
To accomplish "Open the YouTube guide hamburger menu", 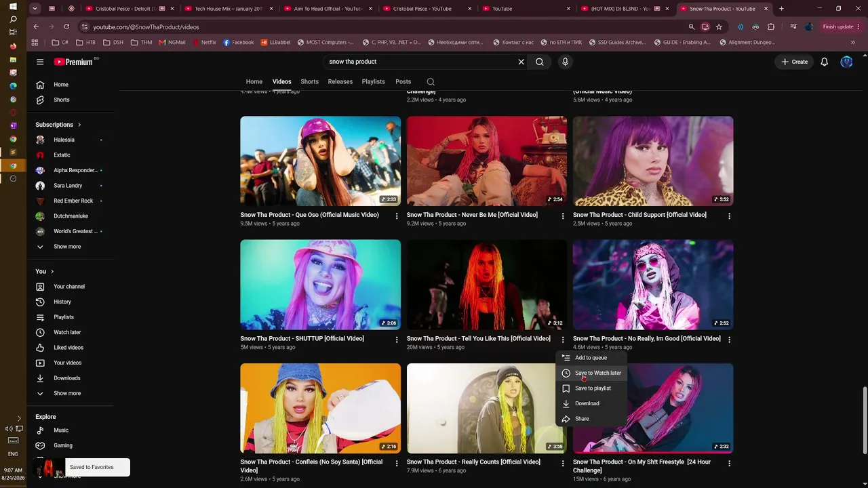I will pos(40,62).
